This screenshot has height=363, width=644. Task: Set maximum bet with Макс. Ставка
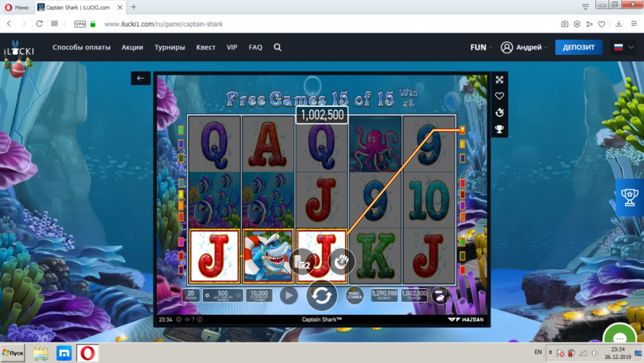click(x=354, y=295)
